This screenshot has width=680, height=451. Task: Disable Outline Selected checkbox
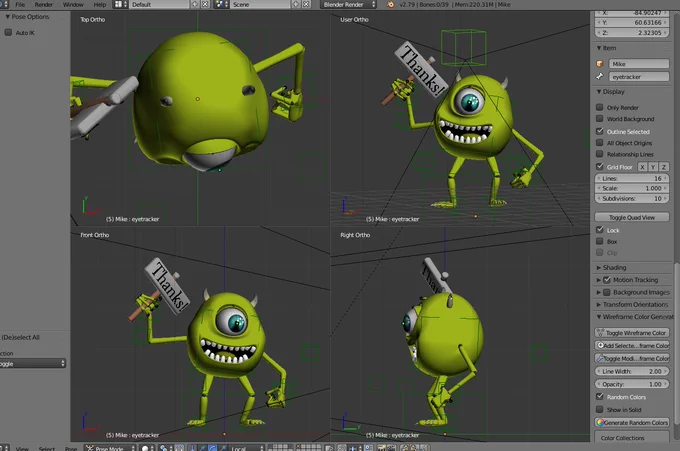point(600,131)
